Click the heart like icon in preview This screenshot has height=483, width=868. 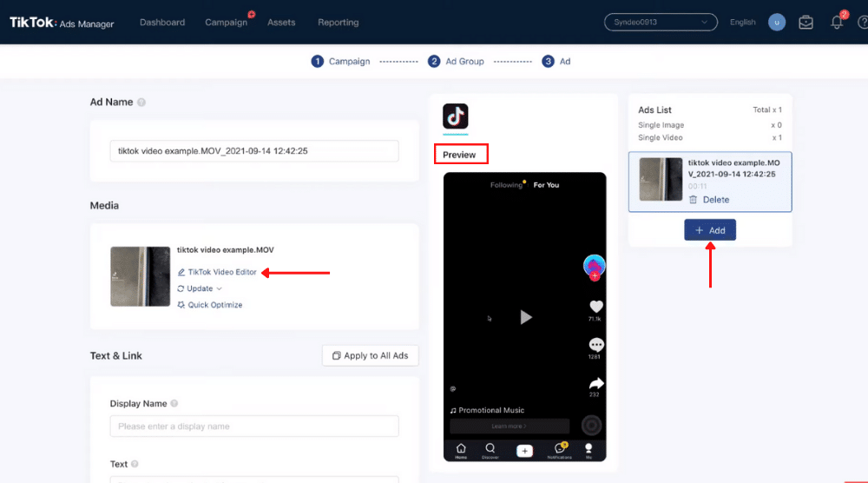[x=596, y=307]
